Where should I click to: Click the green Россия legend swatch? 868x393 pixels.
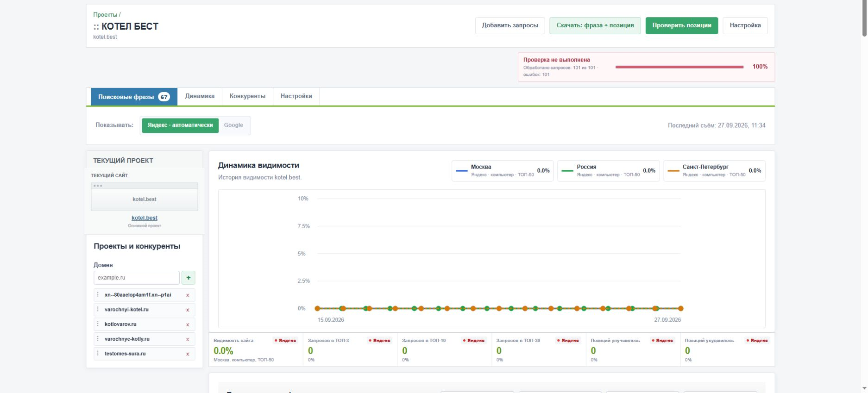(567, 171)
